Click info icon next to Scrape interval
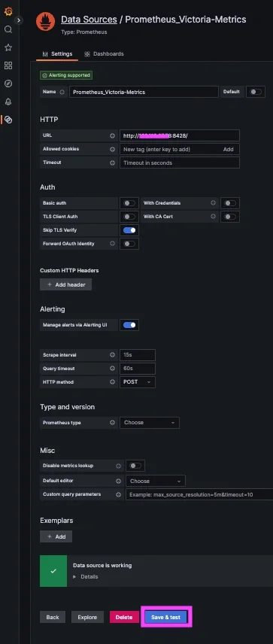This screenshot has width=273, height=644. pos(113,355)
